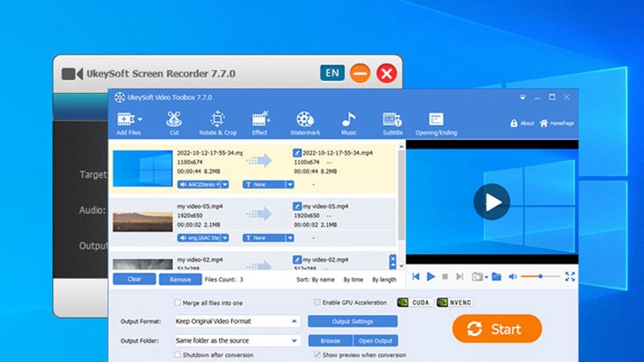
Task: Expand the snapshot camera dropdown arrow
Action: pos(486,278)
